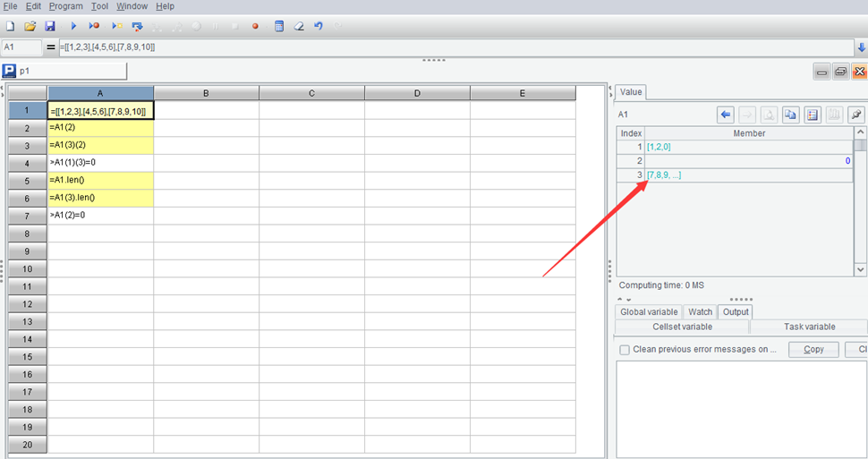The image size is (868, 459).
Task: Open the Tool menu
Action: click(x=99, y=6)
